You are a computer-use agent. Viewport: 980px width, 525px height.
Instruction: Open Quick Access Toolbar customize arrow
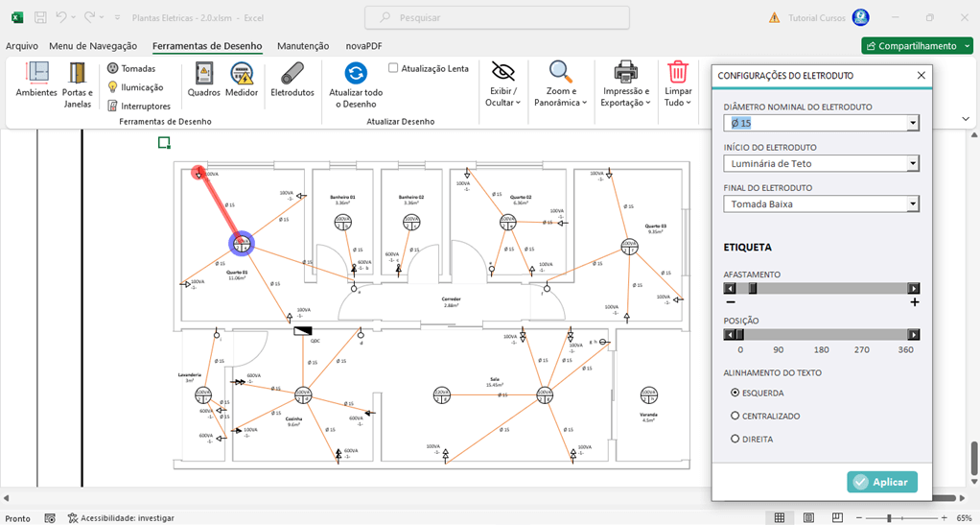117,17
